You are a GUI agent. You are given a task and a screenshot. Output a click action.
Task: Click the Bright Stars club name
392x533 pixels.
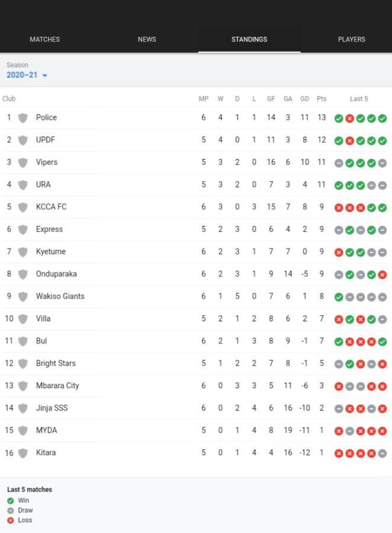56,363
